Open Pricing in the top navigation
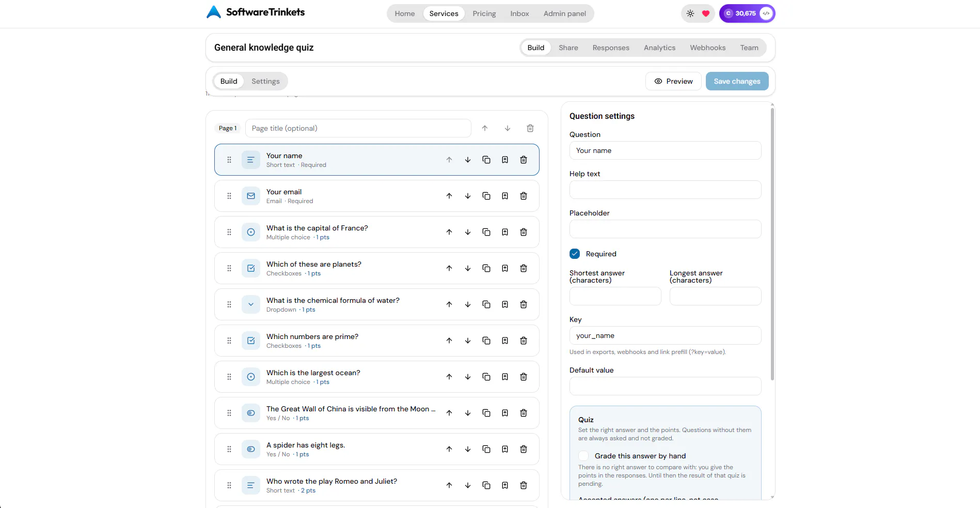 [x=484, y=13]
